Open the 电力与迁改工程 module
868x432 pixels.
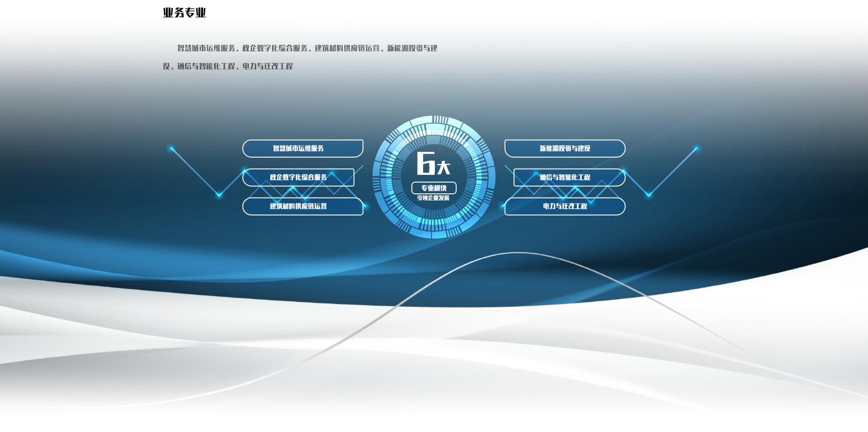click(565, 206)
